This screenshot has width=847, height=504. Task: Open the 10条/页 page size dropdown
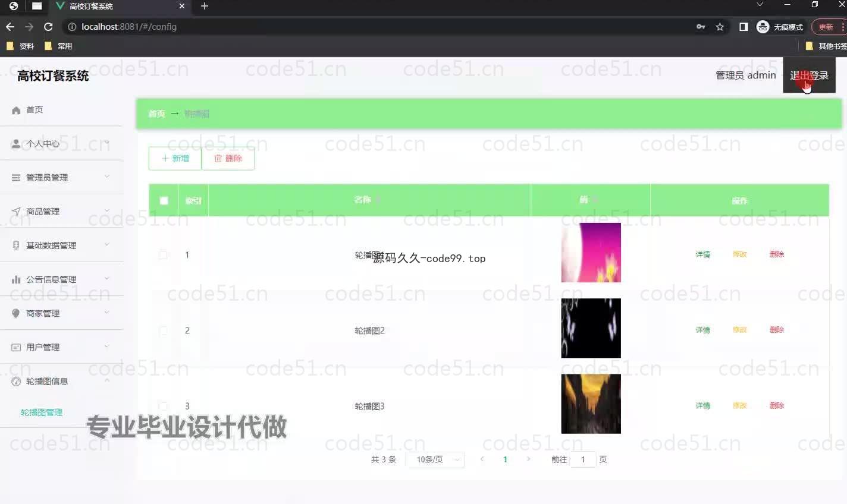(435, 459)
